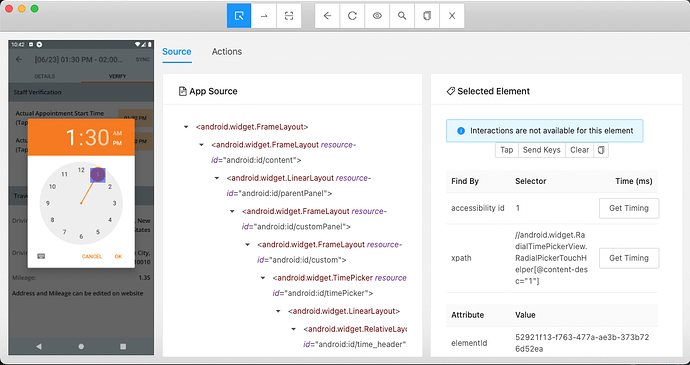690x365 pixels.
Task: Click the Back arrow in inspector toolbar
Action: click(327, 16)
